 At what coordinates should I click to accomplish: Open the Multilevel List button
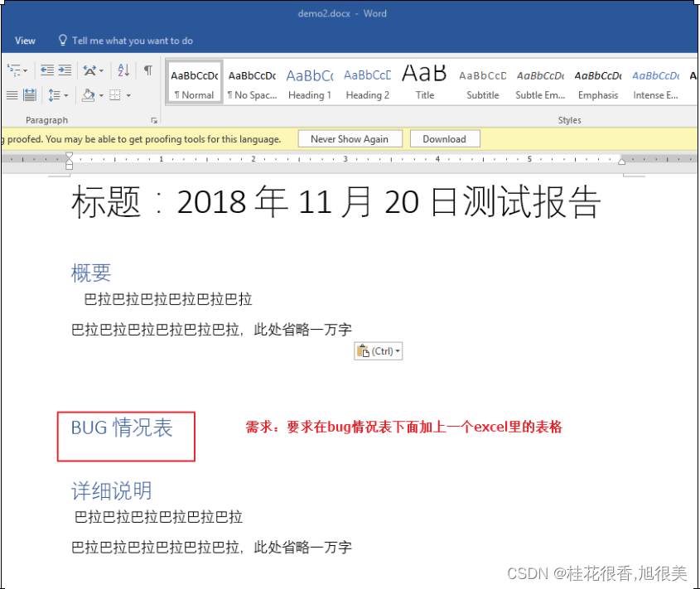(14, 70)
